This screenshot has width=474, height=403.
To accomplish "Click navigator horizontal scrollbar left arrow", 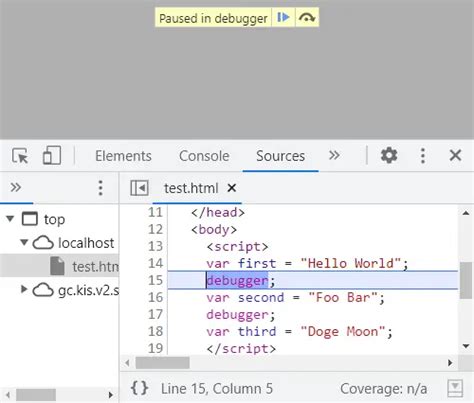I will tap(8, 395).
